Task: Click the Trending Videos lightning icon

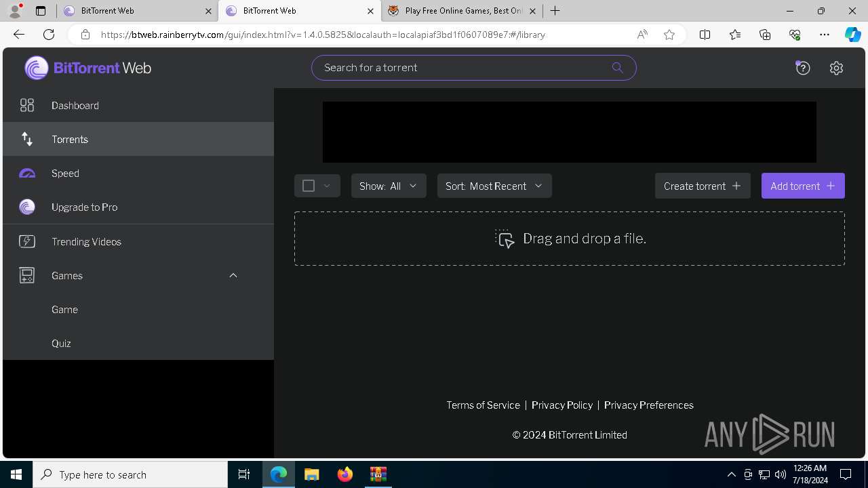Action: 27,241
